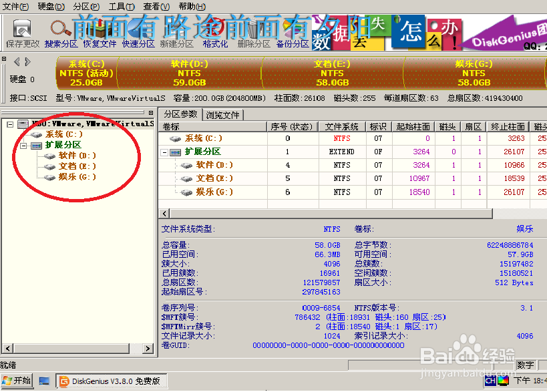
Task: Select 文档 (E:) in the left tree
Action: [77, 166]
